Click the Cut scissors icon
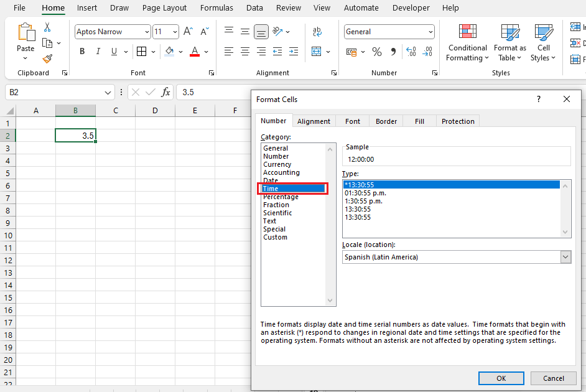The height and width of the screenshot is (392, 586). [47, 27]
